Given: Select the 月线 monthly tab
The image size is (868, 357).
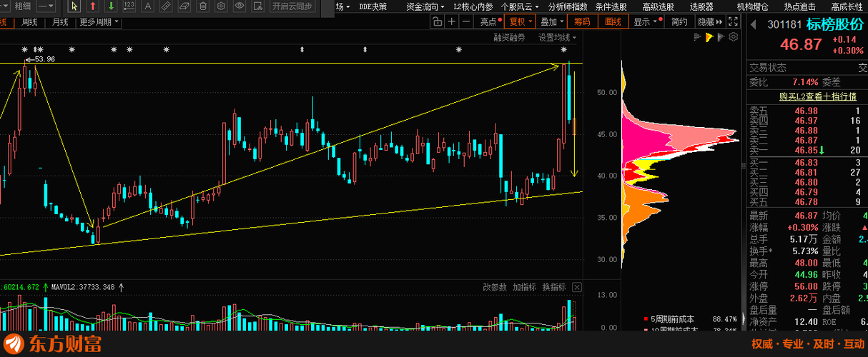Looking at the screenshot, I should click(x=60, y=21).
